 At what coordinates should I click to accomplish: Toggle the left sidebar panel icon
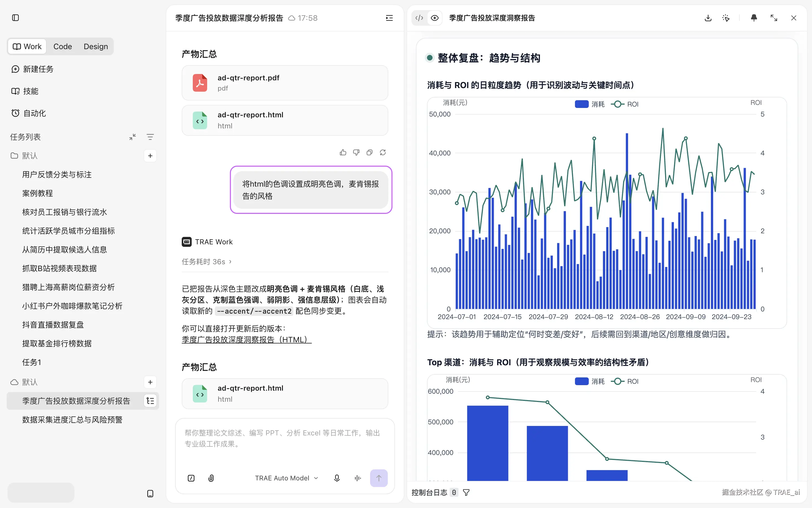tap(15, 18)
